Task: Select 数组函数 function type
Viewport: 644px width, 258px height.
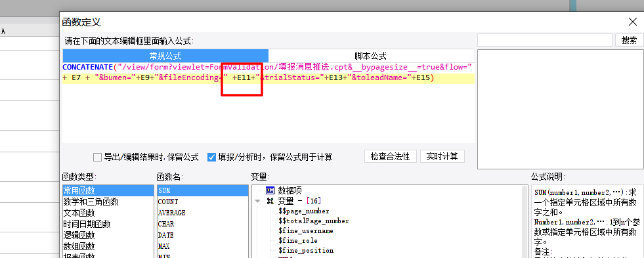Action: 108,246
